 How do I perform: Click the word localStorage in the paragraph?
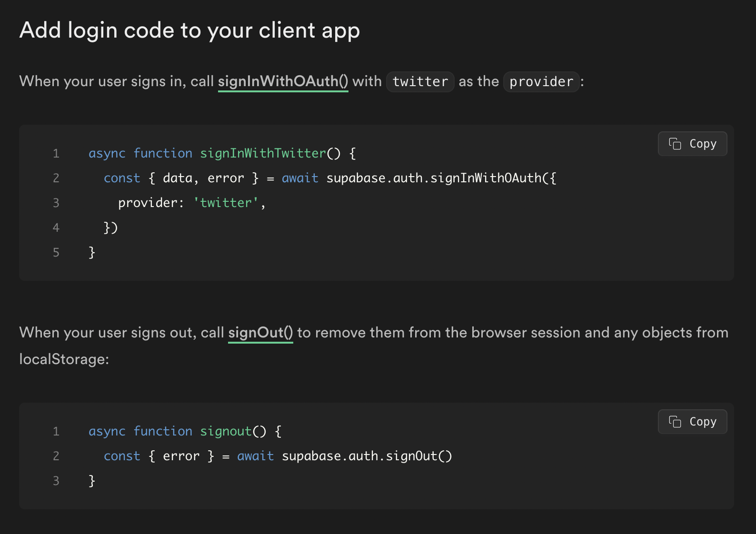tap(64, 359)
